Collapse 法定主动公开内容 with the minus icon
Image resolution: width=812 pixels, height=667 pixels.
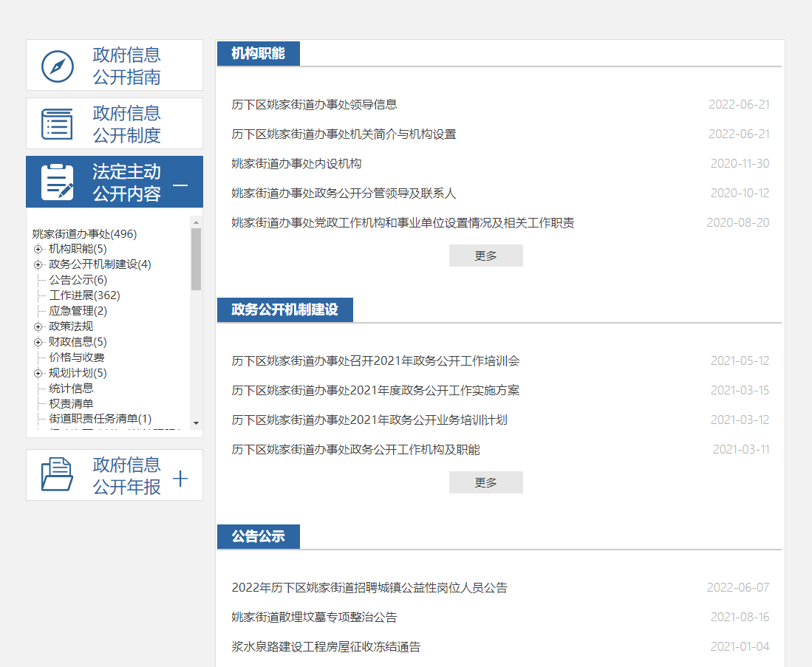click(180, 183)
